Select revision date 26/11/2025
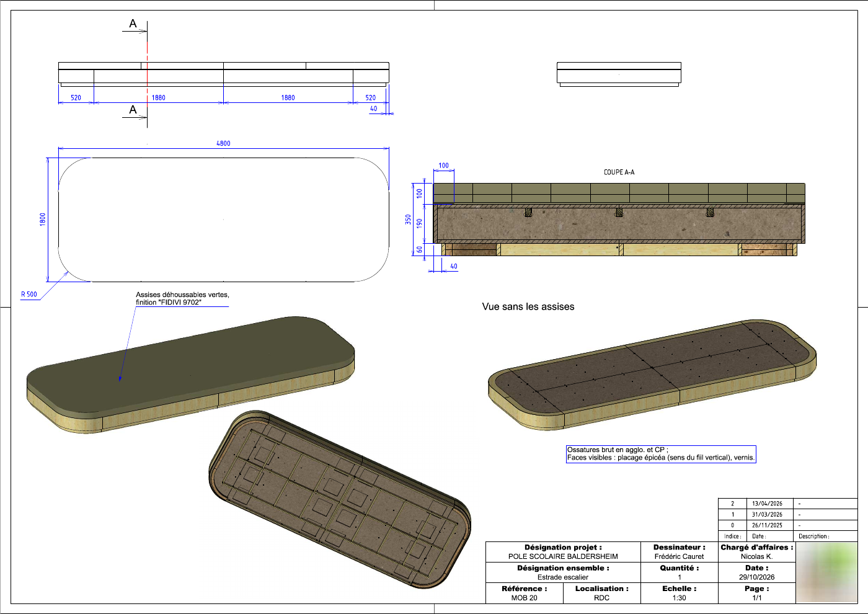868x614 pixels. [x=767, y=525]
